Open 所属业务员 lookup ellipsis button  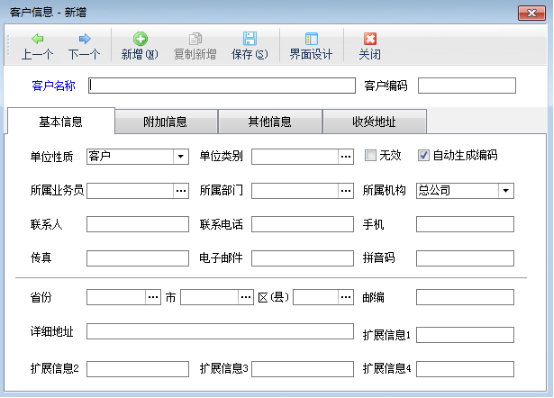click(x=181, y=191)
